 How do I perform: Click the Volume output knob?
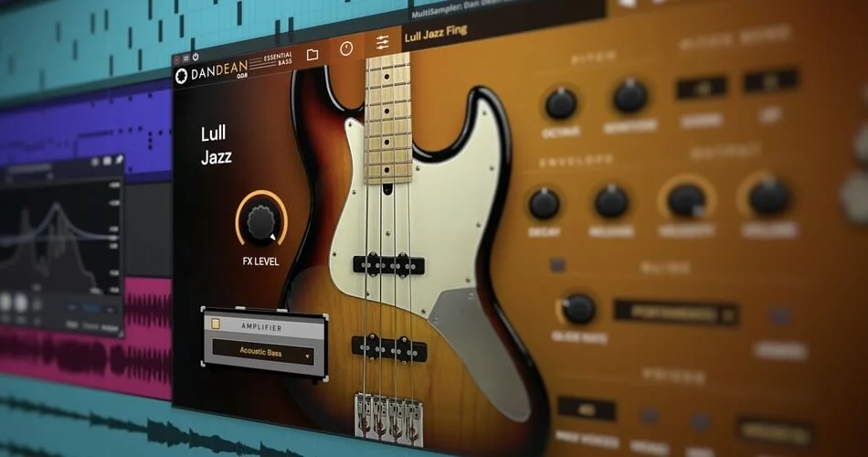767,197
